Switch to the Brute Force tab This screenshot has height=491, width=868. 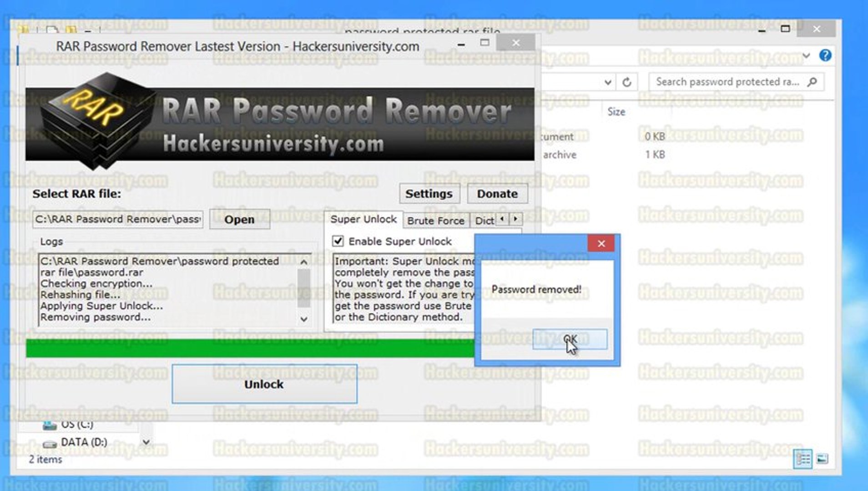point(435,220)
